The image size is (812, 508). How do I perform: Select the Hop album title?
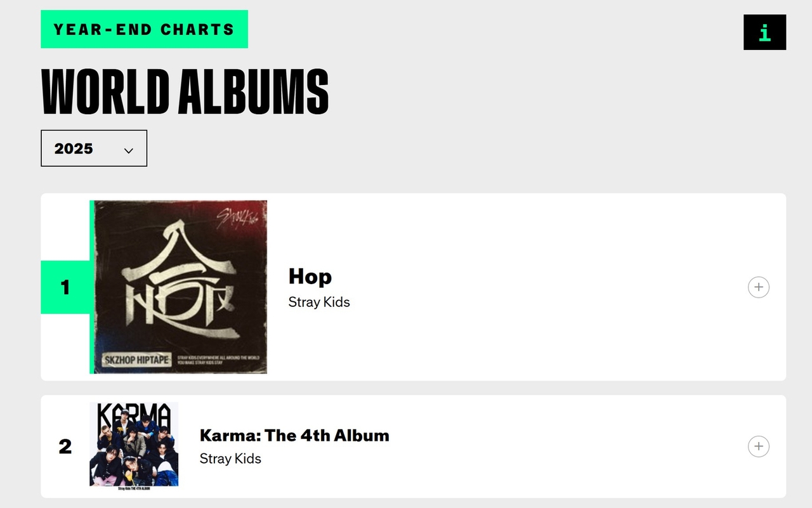[310, 277]
